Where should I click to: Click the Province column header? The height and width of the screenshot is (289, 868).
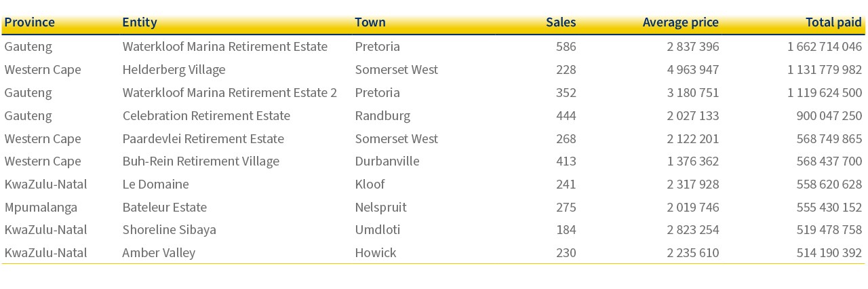click(x=29, y=22)
